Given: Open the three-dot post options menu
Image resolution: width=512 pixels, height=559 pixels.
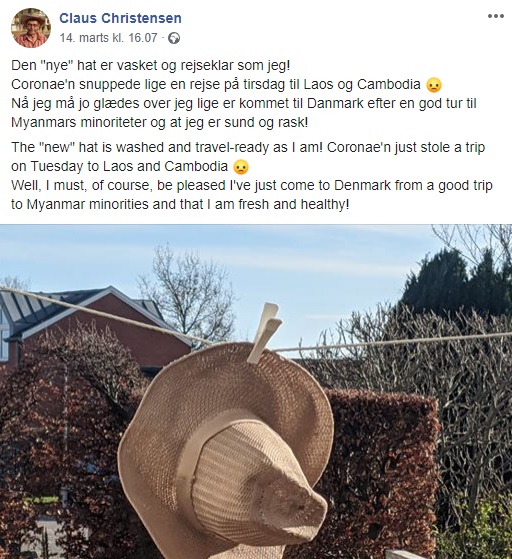Looking at the screenshot, I should [x=496, y=16].
